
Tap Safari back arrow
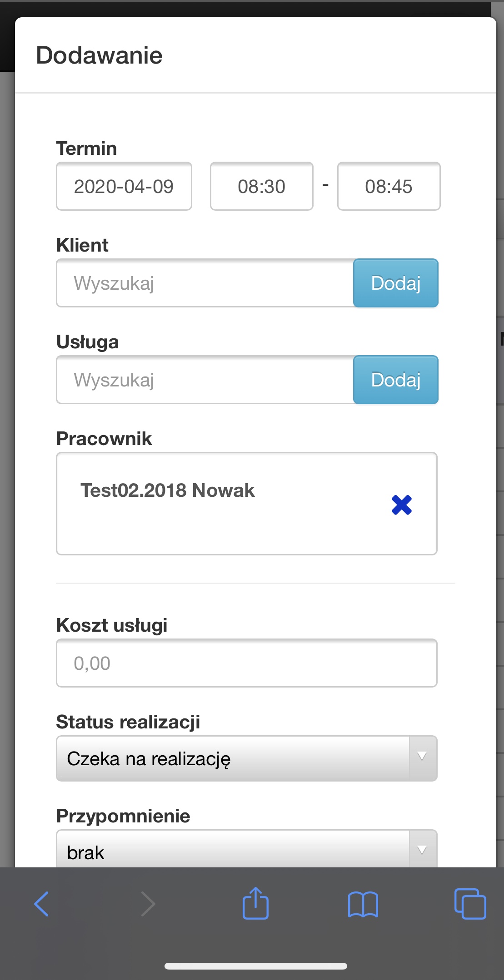click(42, 904)
